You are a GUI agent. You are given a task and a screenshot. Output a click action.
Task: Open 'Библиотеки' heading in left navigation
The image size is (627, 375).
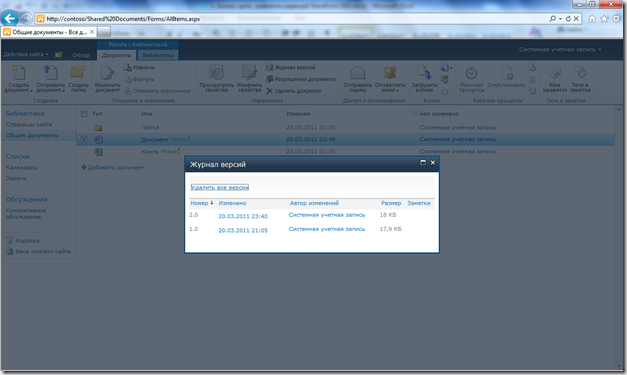pyautogui.click(x=25, y=114)
